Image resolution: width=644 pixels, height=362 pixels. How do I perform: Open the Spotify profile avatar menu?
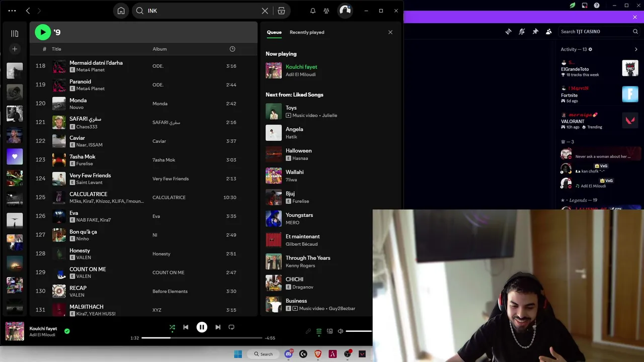click(x=345, y=11)
